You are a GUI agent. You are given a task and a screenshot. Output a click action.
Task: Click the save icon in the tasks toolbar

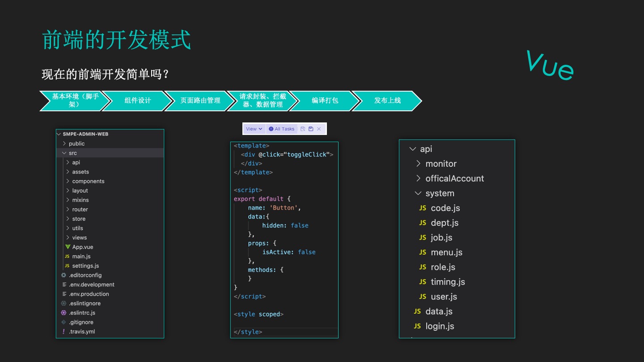(x=311, y=129)
